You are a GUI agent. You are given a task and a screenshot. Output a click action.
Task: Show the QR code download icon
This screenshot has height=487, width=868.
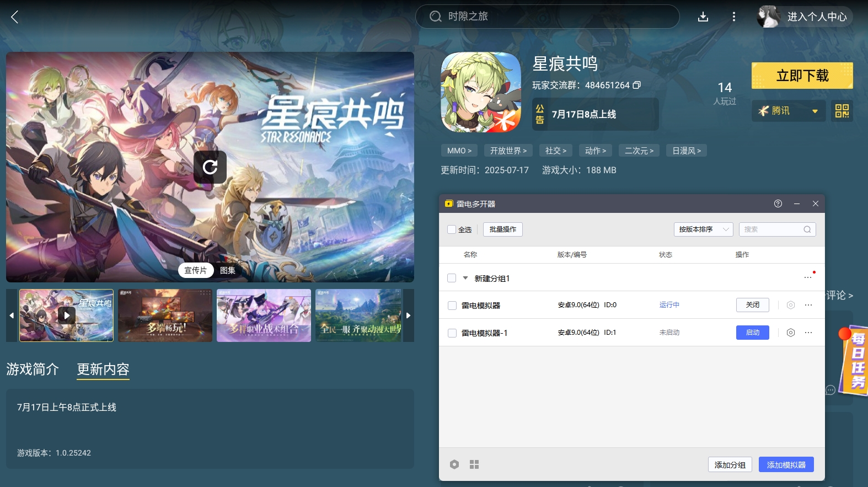pos(842,111)
